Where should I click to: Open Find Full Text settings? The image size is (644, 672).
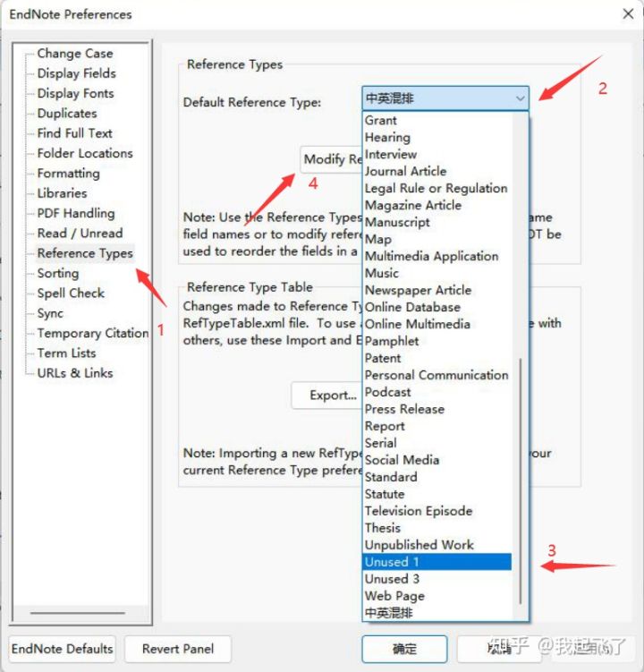74,133
